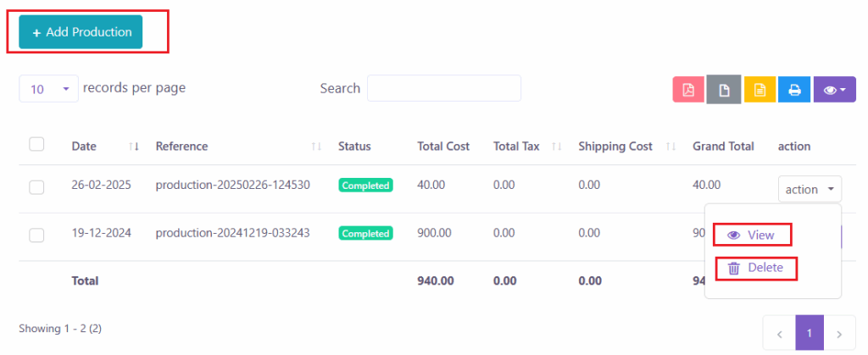Choose View from the action menu
868x355 pixels.
coord(752,235)
